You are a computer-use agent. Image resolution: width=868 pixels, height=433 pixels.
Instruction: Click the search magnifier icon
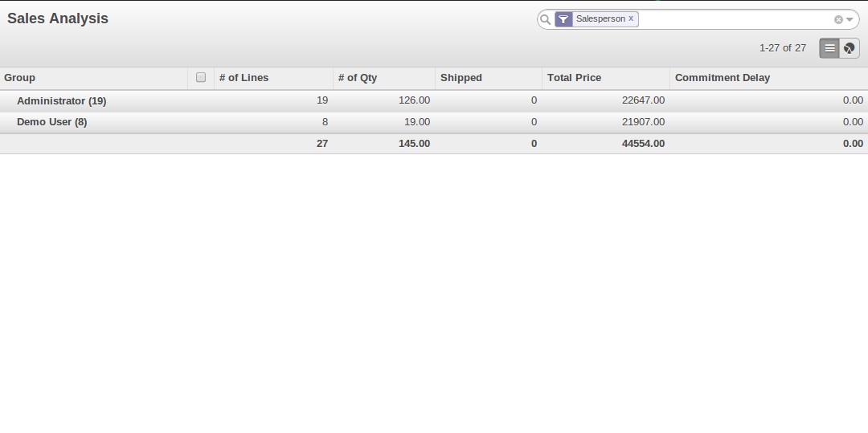pos(546,19)
